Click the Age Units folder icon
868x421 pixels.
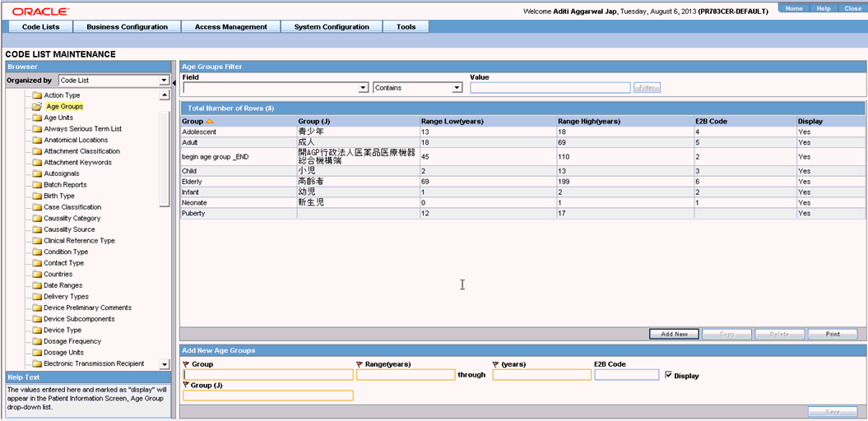(x=37, y=118)
